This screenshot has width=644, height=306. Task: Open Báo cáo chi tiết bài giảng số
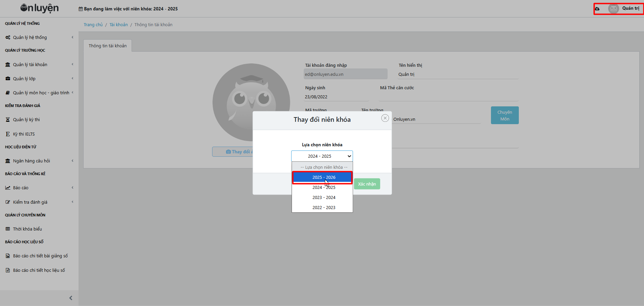(x=40, y=256)
